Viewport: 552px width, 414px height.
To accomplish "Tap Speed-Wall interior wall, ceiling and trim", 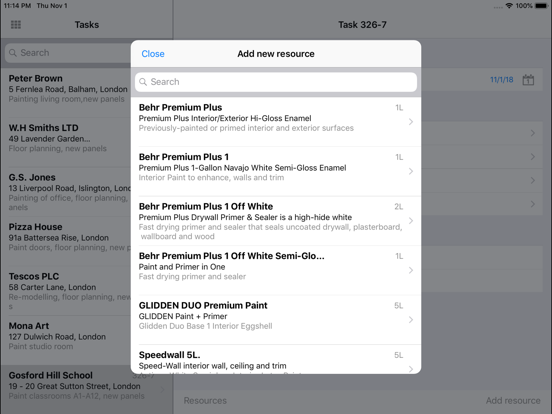I will click(212, 366).
